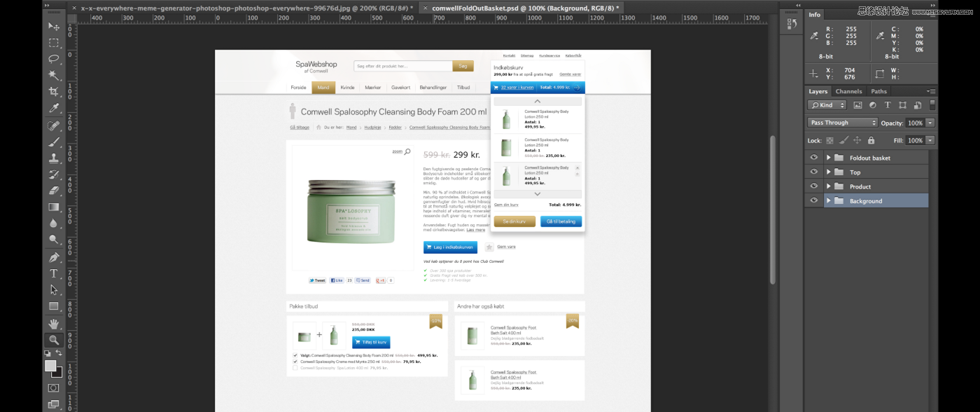This screenshot has width=980, height=412.
Task: Select the Move tool
Action: point(54,26)
